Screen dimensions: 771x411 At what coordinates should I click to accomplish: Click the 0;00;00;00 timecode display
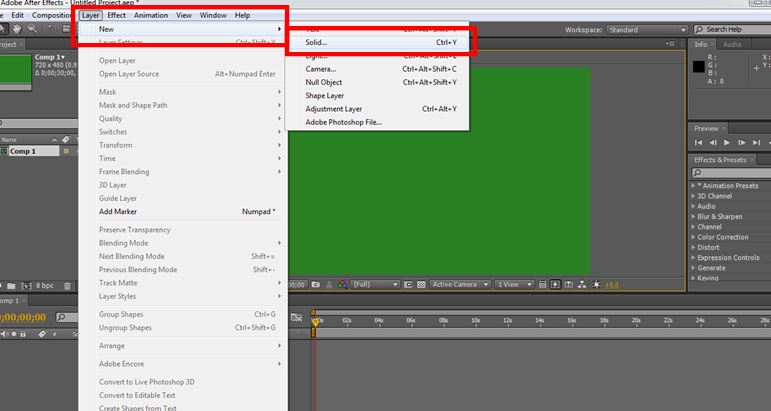(23, 318)
